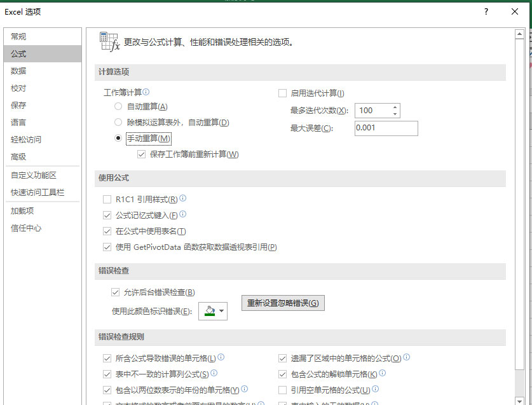532x405 pixels.
Task: Uncheck 遗漏了区域中的单元格的公式 rule
Action: 282,358
